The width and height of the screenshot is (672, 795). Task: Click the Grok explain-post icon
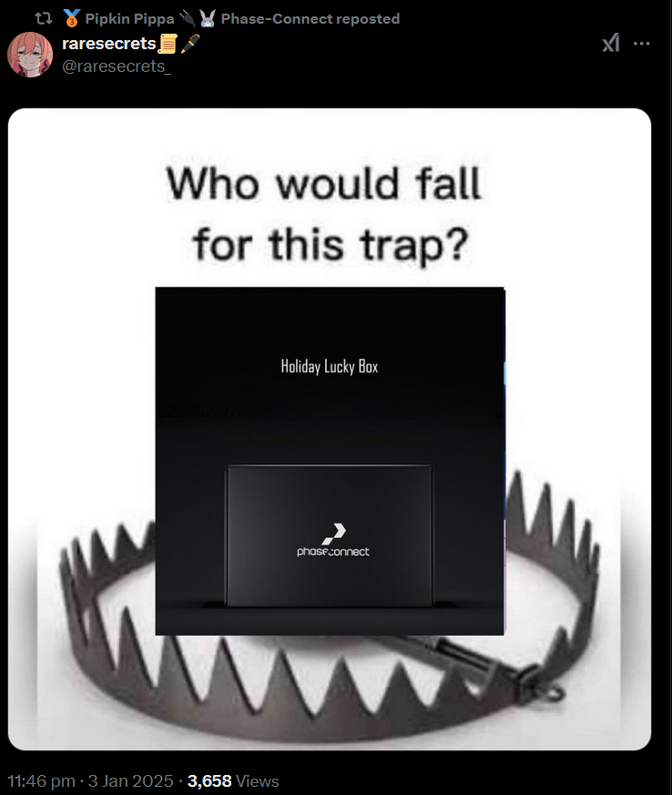(x=611, y=43)
